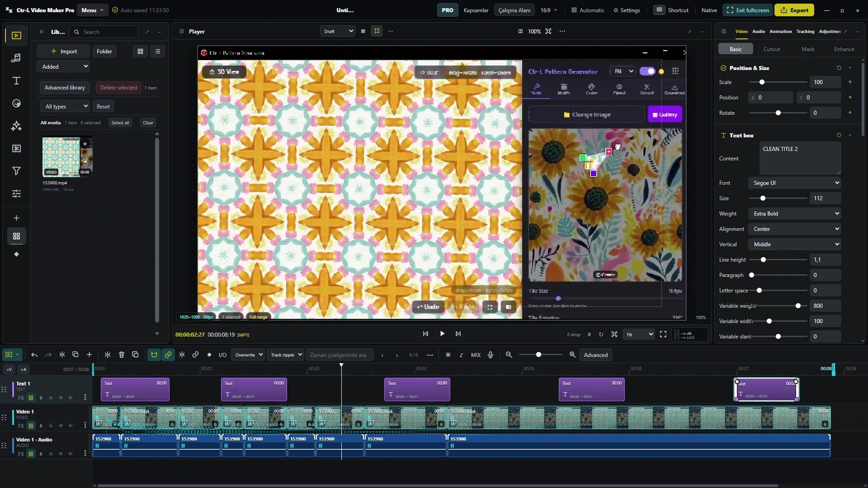The width and height of the screenshot is (868, 488).
Task: Open the Track ripple dropdown
Action: pyautogui.click(x=285, y=355)
